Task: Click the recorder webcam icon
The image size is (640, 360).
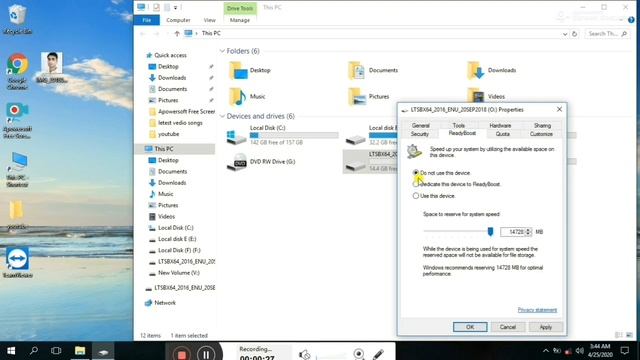Action: click(358, 354)
